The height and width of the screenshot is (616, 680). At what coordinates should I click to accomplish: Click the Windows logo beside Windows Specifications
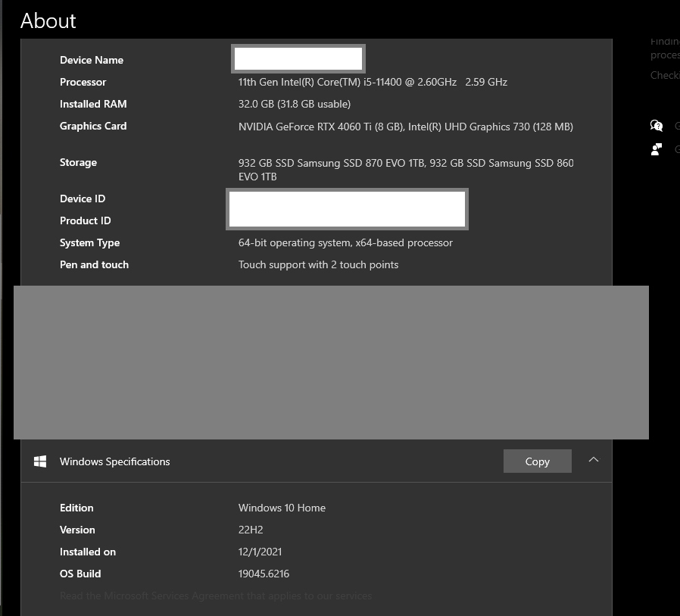pyautogui.click(x=40, y=461)
